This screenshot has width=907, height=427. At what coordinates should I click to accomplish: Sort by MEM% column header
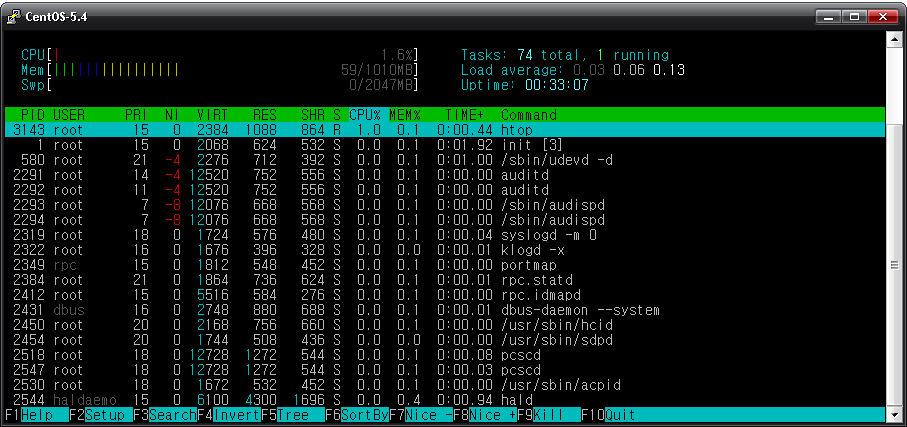[x=404, y=115]
